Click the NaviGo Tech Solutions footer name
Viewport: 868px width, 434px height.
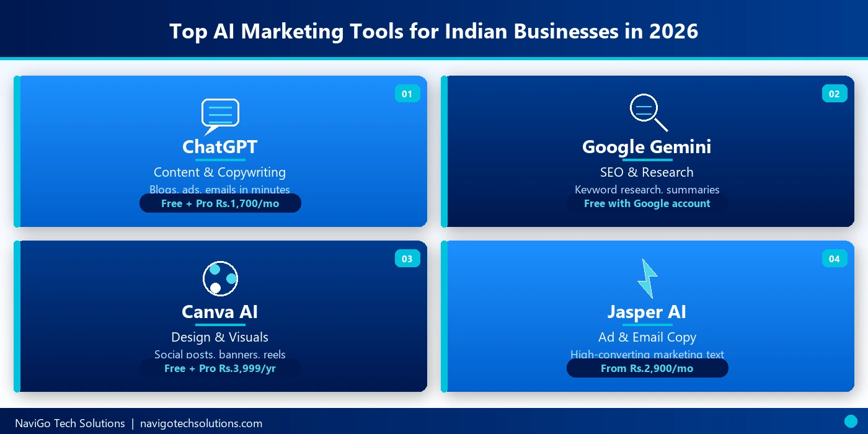click(70, 423)
